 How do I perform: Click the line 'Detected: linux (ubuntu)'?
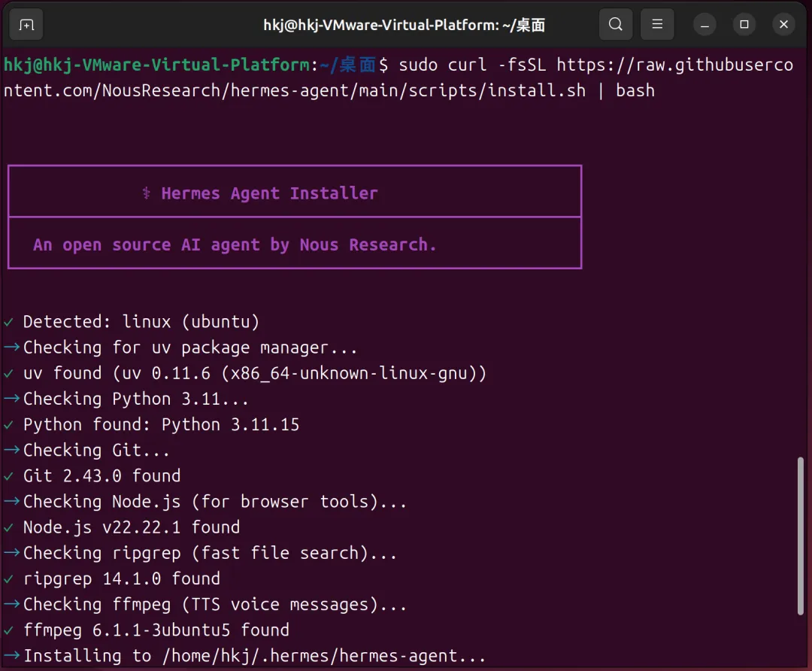point(141,322)
